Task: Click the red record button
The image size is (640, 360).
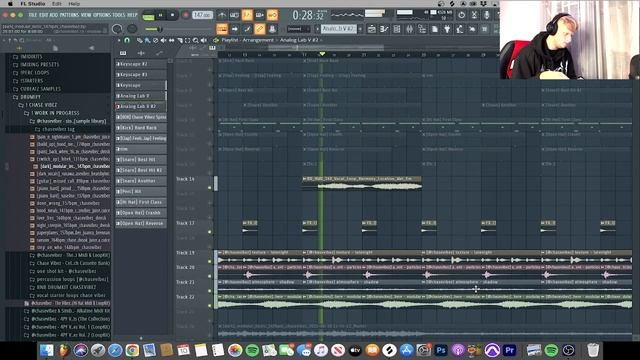Action: click(185, 15)
